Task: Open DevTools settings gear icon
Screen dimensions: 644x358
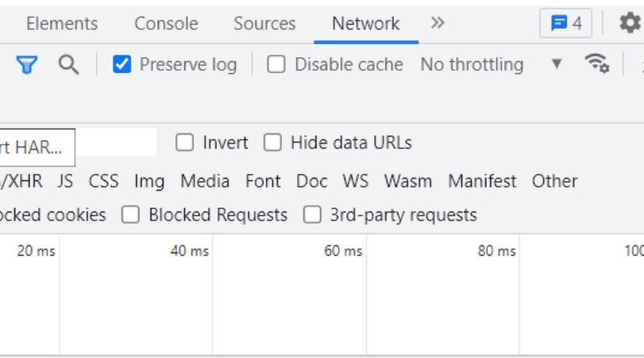Action: [630, 23]
